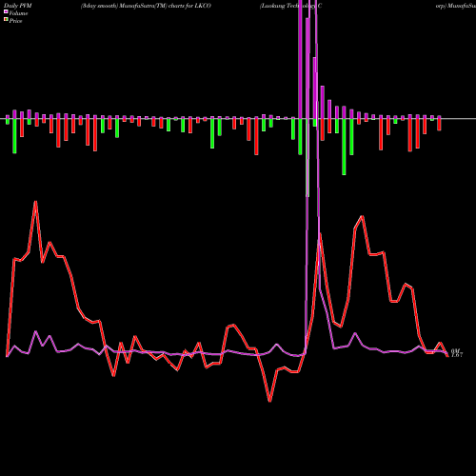The width and height of the screenshot is (476, 476).
Task: Click the "orp) MunafaSu" text at top right
Action: tap(456, 6)
